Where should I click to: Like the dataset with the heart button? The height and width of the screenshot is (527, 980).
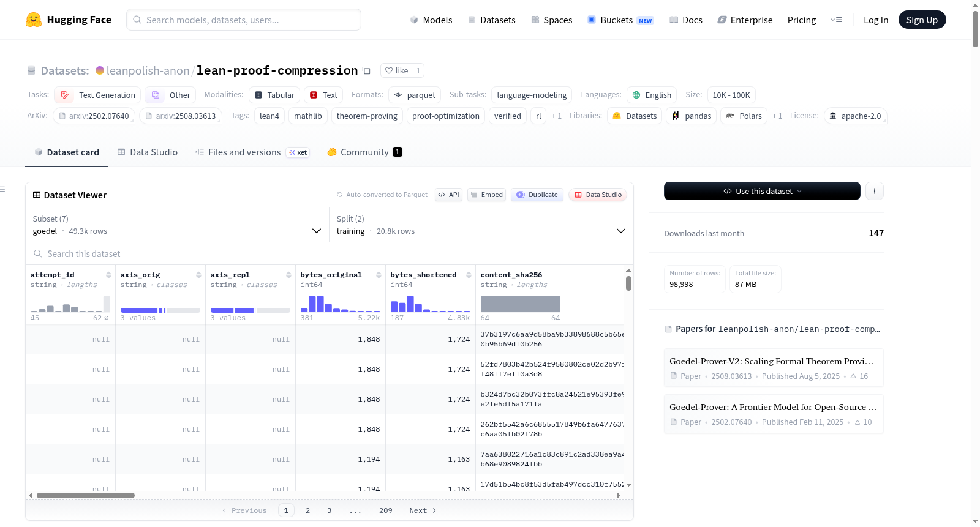[396, 70]
